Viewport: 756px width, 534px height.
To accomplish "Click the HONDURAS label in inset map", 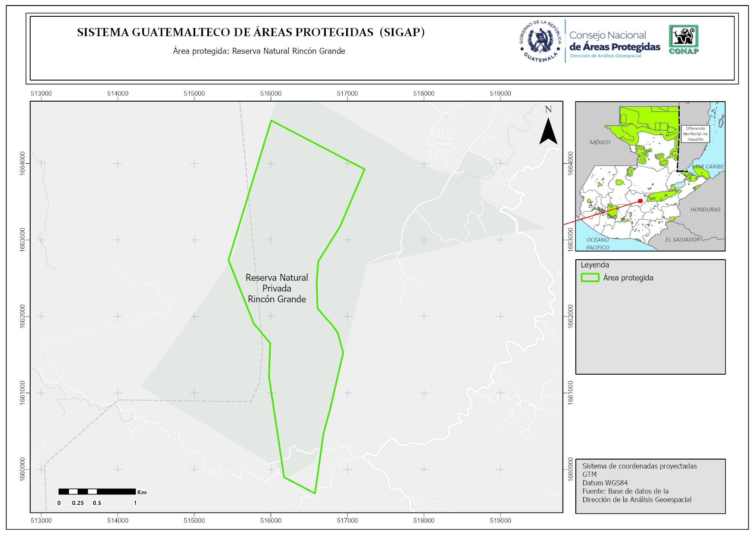I will point(705,210).
